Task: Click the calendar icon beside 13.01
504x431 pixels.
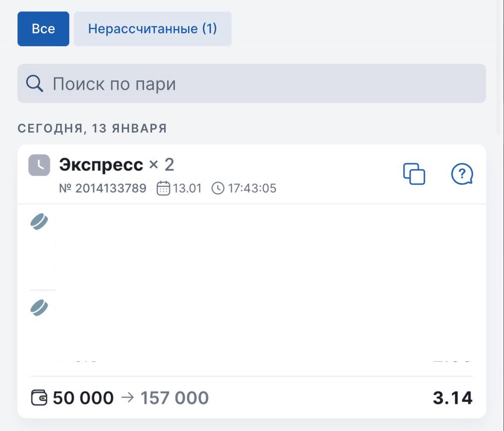Action: point(163,188)
